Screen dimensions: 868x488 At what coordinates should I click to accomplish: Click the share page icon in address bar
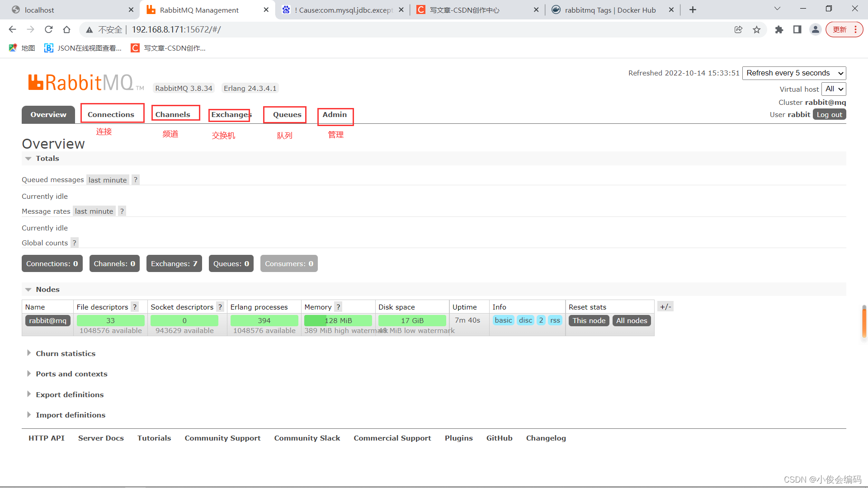(738, 30)
